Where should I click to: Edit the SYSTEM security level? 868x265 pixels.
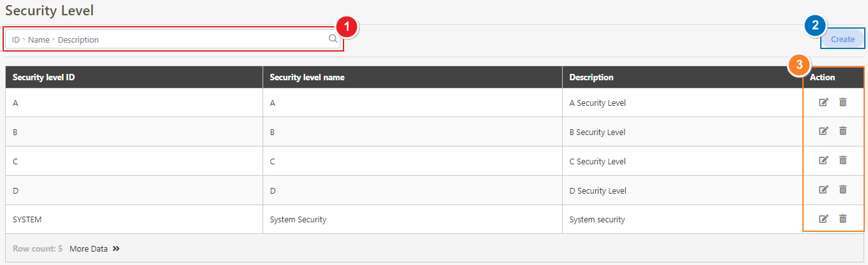tap(823, 218)
